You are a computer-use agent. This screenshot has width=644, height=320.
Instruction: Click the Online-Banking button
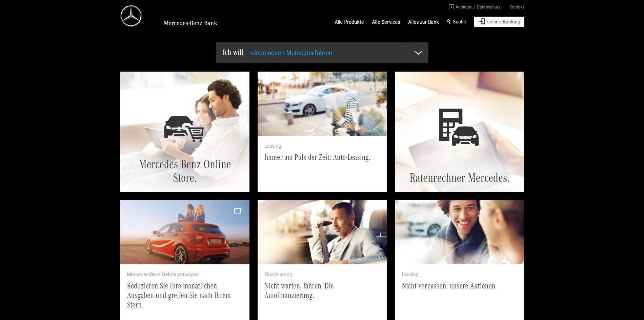pyautogui.click(x=499, y=22)
